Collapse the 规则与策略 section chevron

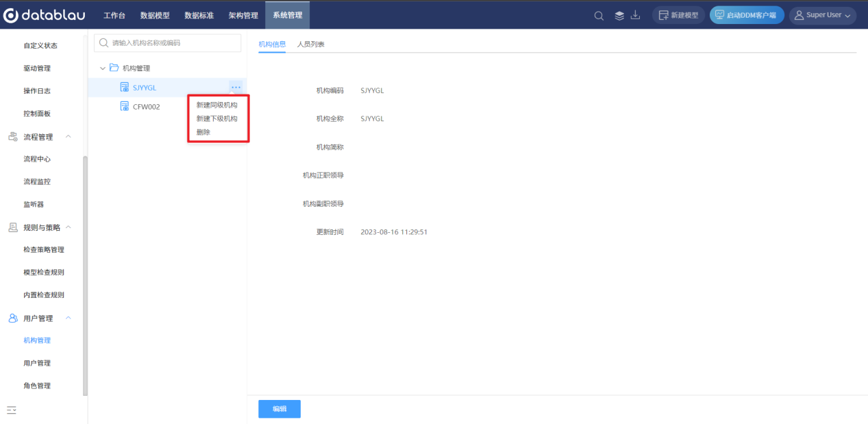[68, 227]
